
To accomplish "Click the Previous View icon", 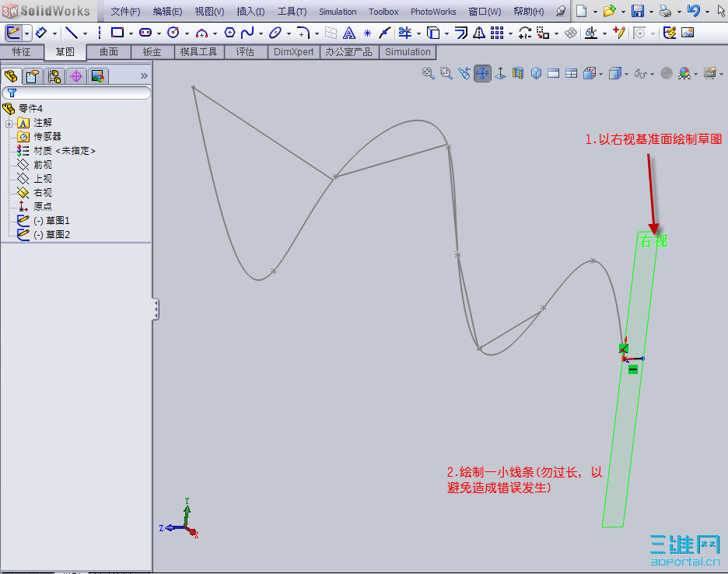I will (x=464, y=73).
